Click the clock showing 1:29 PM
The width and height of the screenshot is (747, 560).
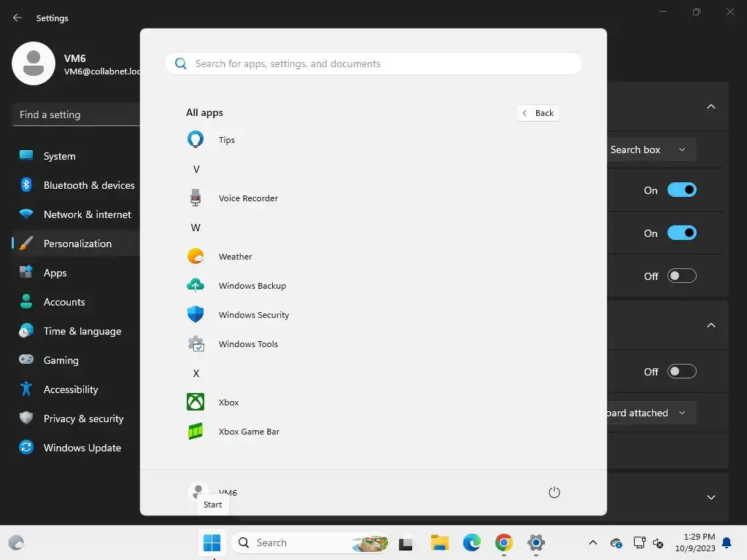tap(699, 537)
